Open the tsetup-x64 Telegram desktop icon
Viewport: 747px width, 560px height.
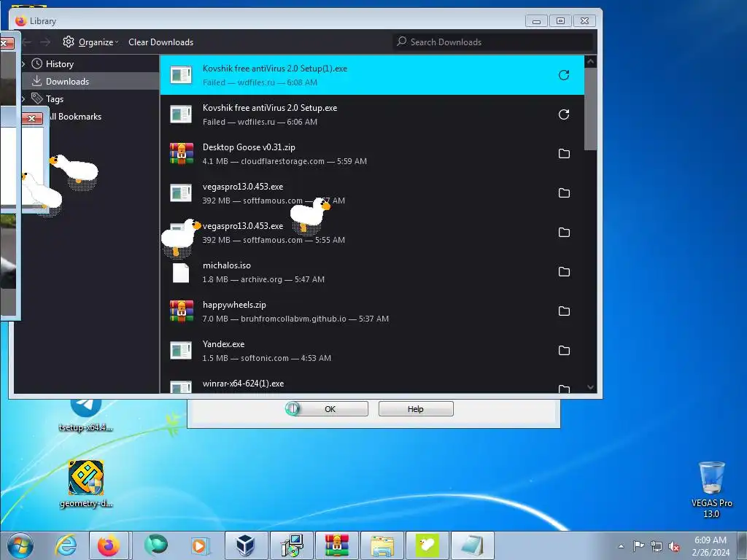click(x=86, y=415)
